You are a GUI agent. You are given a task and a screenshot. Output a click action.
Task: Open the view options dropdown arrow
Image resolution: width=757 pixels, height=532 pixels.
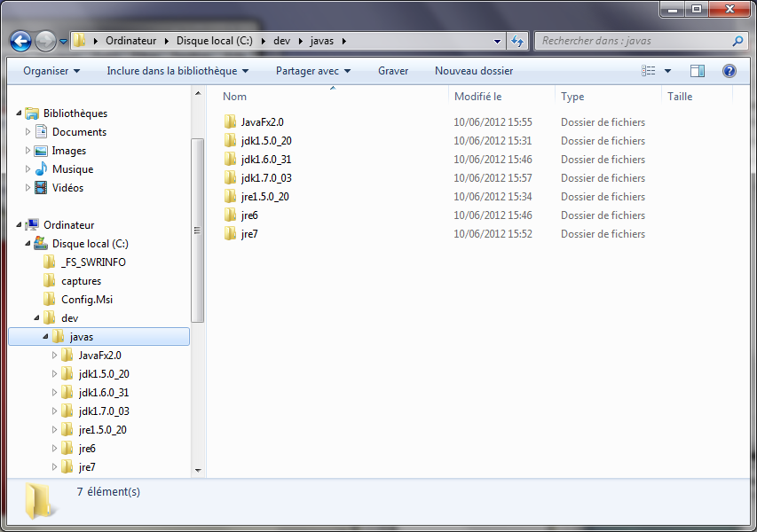667,71
